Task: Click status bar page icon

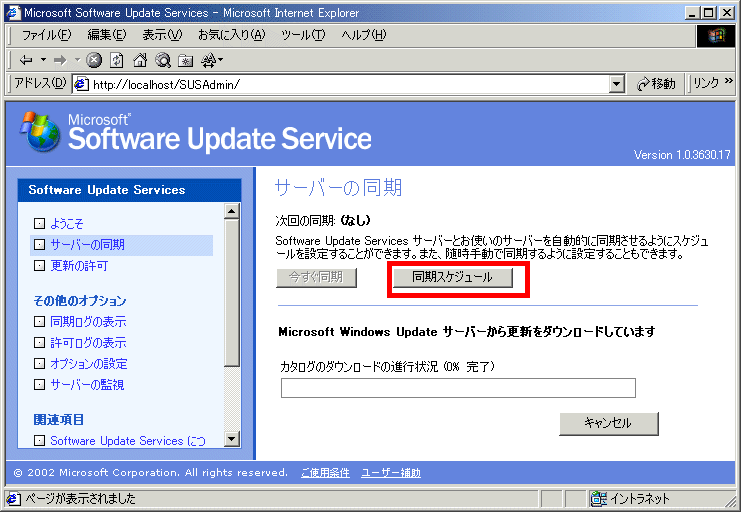Action: 14,499
